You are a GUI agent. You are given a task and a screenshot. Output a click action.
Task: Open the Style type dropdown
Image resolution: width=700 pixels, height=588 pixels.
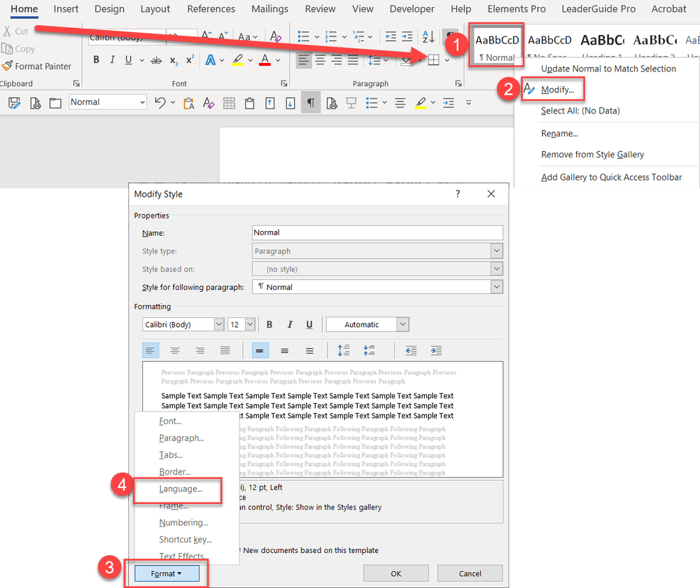point(496,251)
